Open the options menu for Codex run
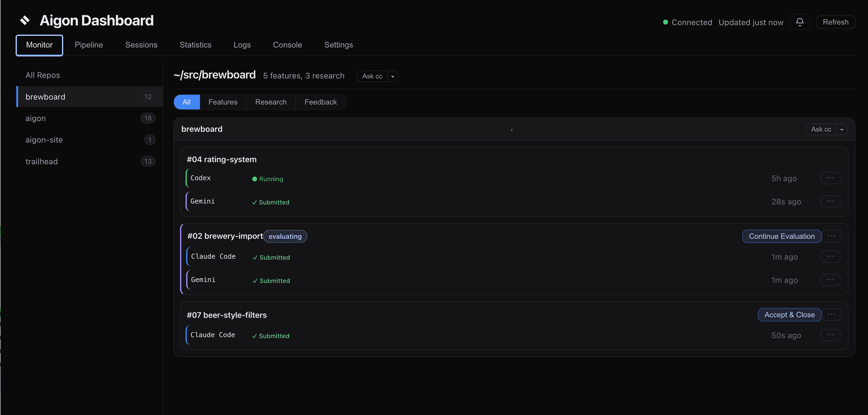 coord(831,178)
